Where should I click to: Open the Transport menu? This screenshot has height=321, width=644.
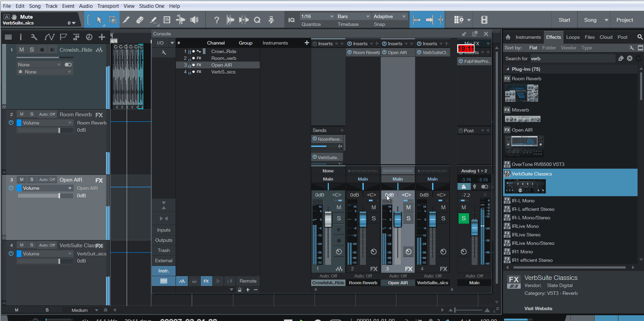pyautogui.click(x=108, y=6)
